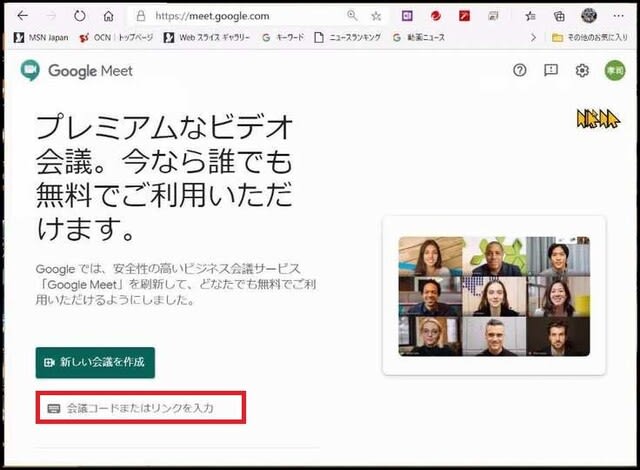Click the red Trend Micro extension icon
Screen dimensions: 640x470
(x=436, y=16)
